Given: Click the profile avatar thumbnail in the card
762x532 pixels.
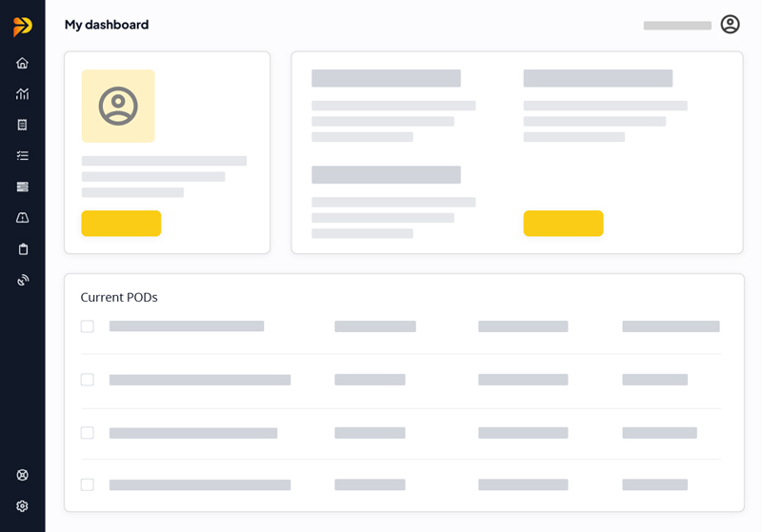Looking at the screenshot, I should [x=118, y=106].
